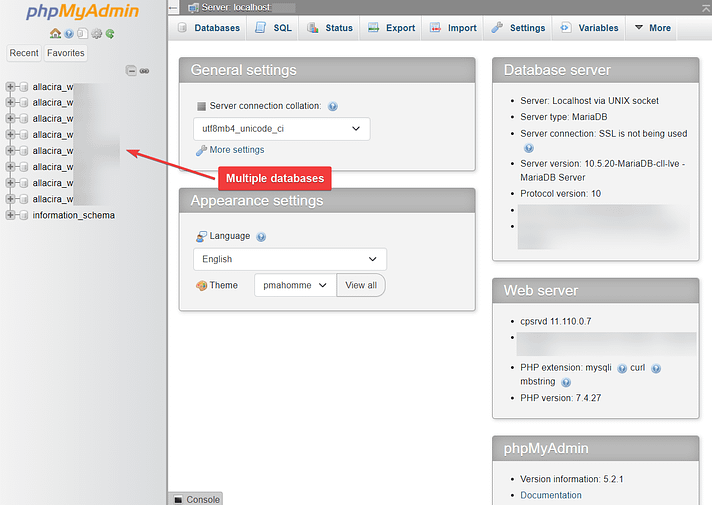The image size is (712, 505).
Task: Click Version information: 5.2.1 text
Action: coord(572,479)
